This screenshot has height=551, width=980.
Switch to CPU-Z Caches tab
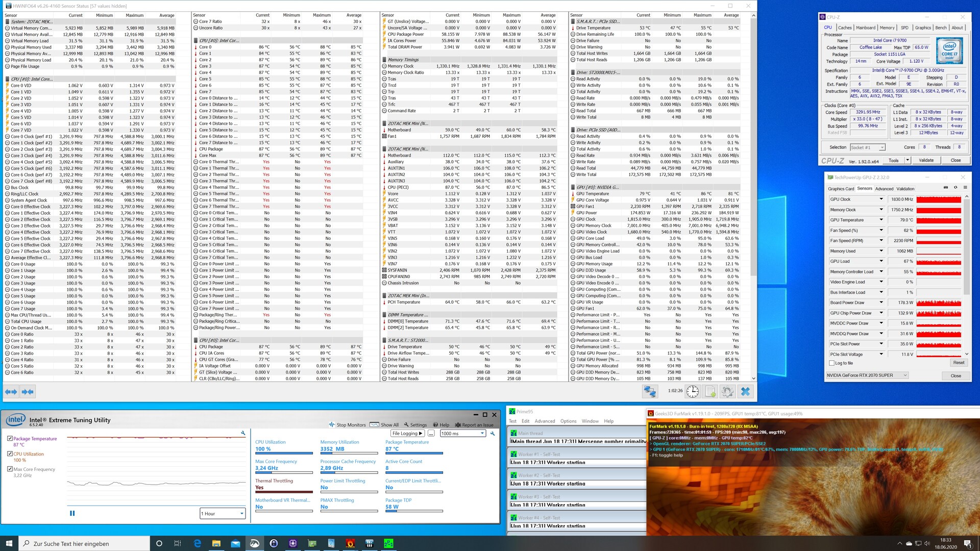pyautogui.click(x=845, y=28)
